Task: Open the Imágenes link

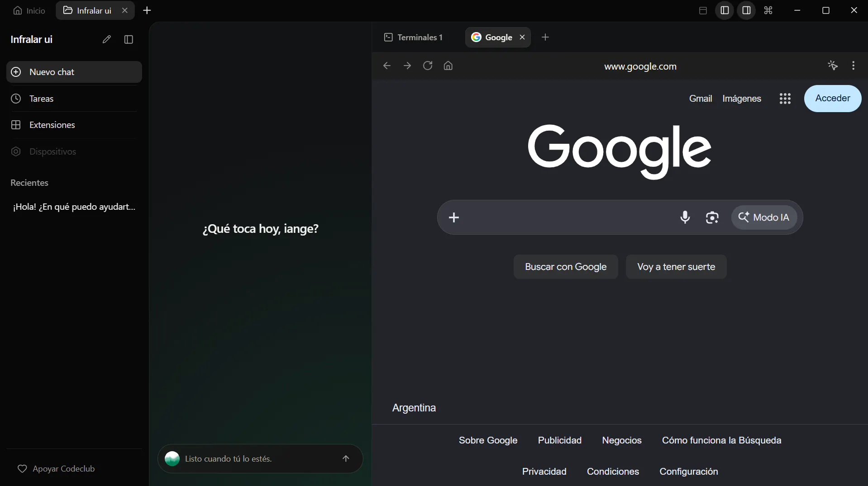Action: tap(742, 99)
